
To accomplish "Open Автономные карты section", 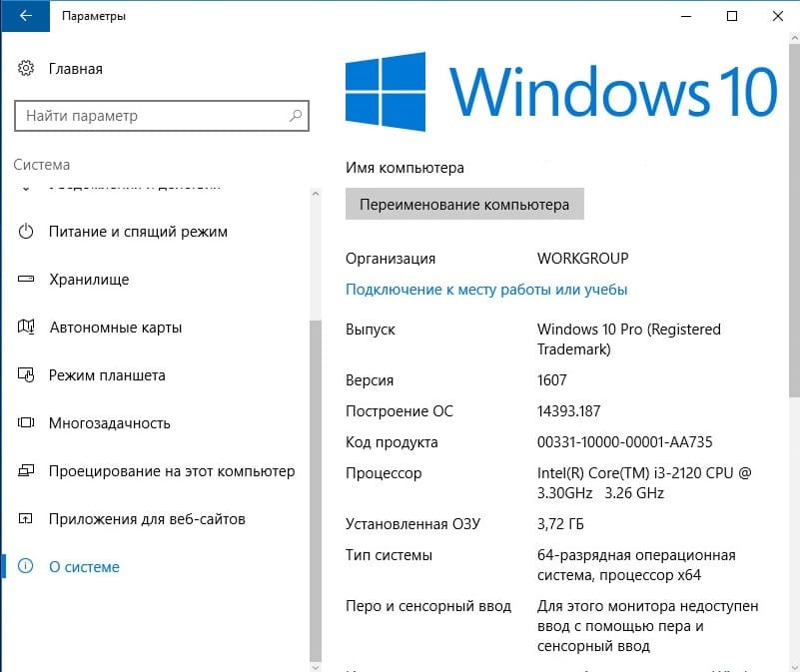I will point(116,328).
